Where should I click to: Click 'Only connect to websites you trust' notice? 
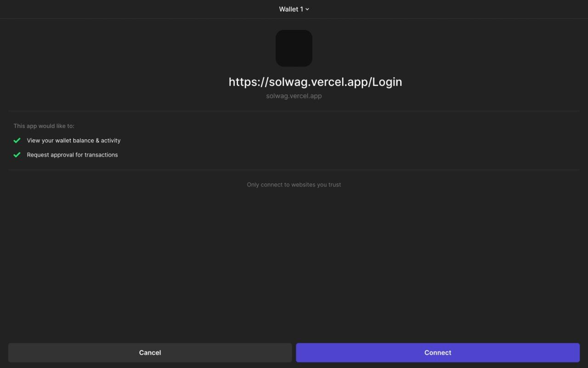point(294,185)
